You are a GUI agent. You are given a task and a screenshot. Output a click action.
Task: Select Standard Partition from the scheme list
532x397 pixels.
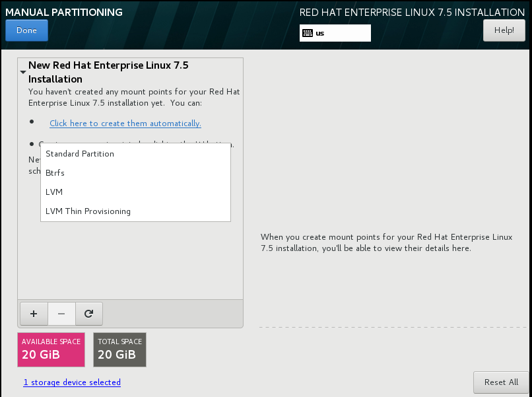[x=135, y=154]
